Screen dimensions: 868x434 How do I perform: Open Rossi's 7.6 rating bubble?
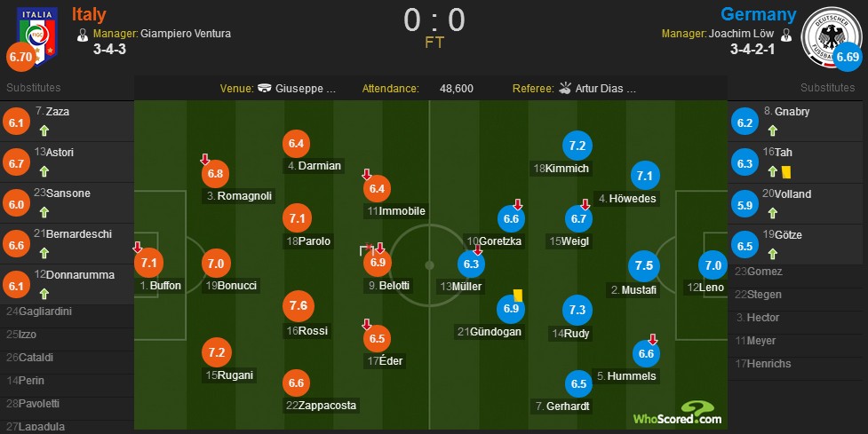(299, 306)
